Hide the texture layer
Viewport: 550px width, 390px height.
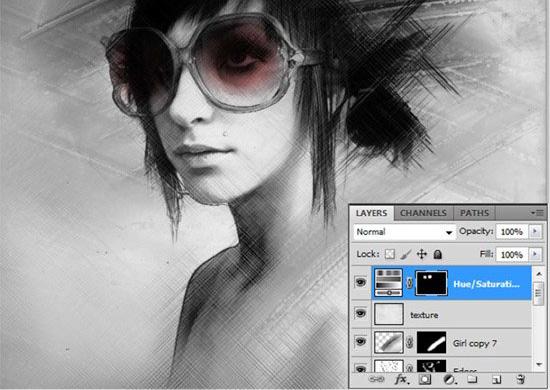(x=361, y=313)
